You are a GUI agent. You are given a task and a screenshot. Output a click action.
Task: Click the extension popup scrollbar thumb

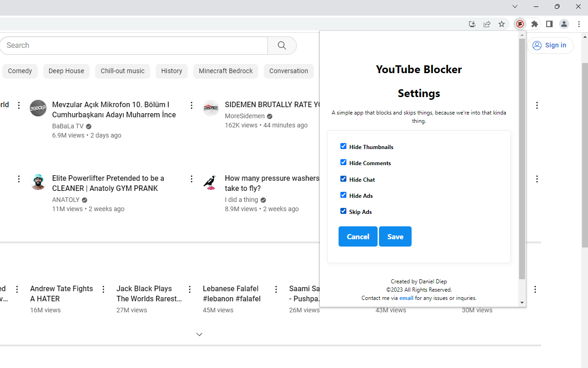522,159
